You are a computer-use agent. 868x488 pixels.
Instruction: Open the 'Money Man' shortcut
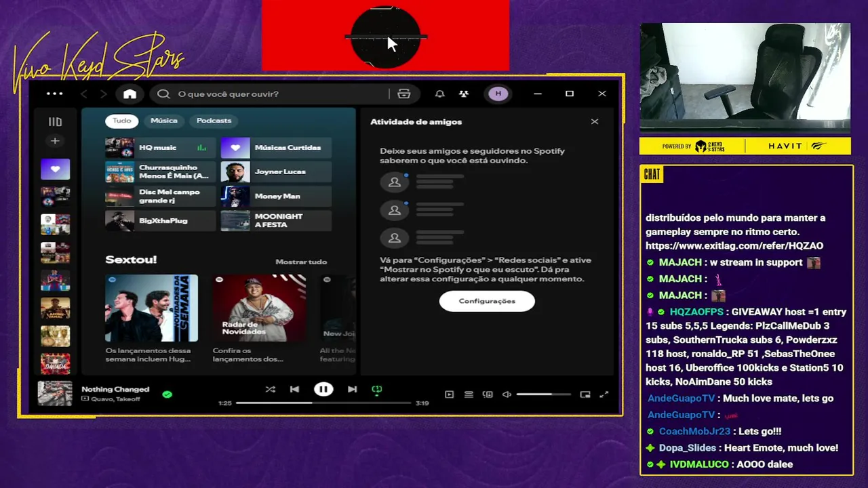[276, 196]
